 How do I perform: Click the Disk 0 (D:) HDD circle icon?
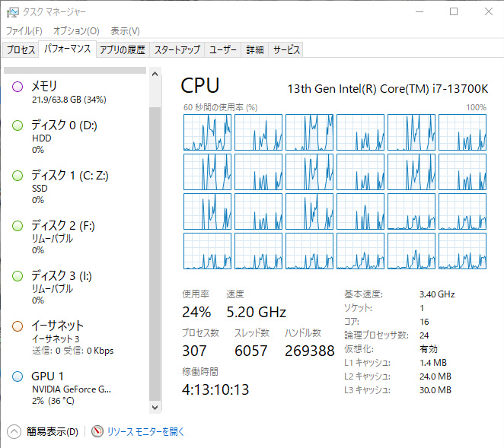(x=18, y=126)
